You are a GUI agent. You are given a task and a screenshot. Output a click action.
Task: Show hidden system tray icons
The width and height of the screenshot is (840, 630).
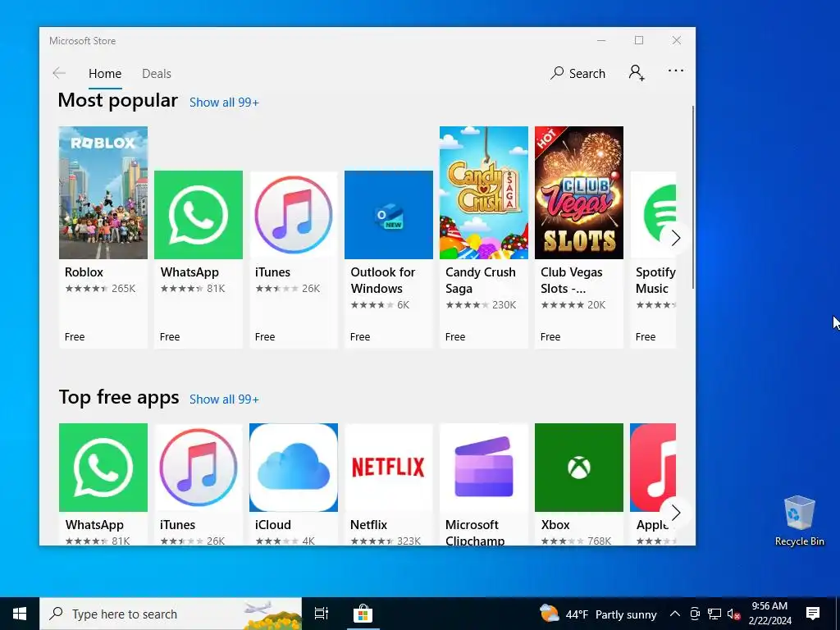click(x=675, y=614)
